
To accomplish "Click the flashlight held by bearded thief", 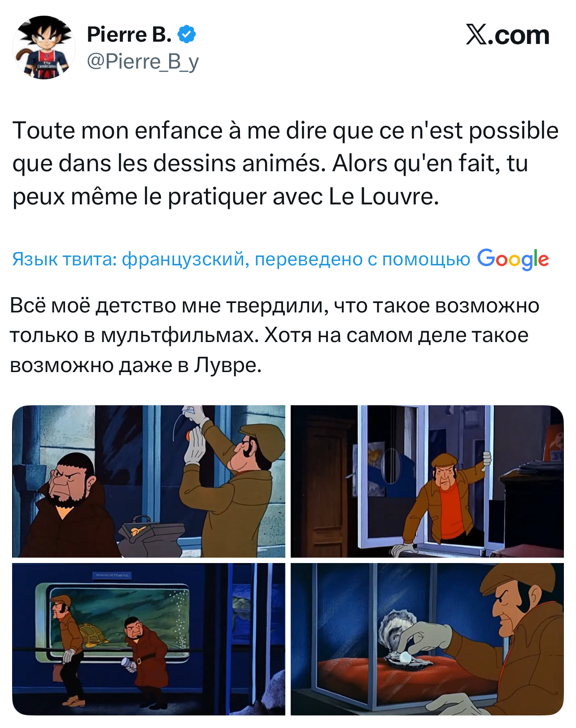I will (128, 664).
